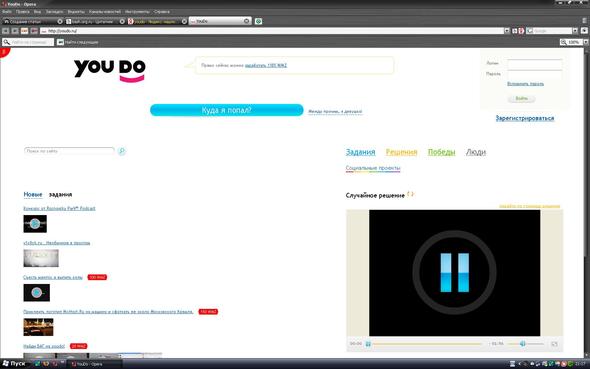
Task: Open the Задания section
Action: tap(360, 152)
